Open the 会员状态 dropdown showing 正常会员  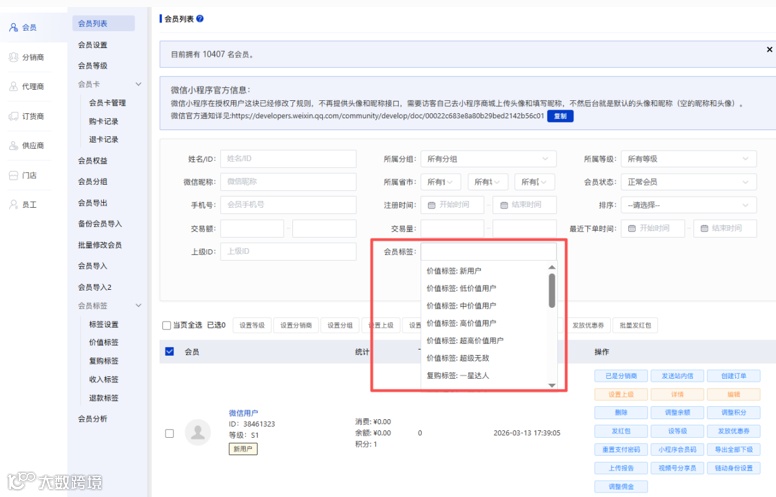pyautogui.click(x=688, y=182)
